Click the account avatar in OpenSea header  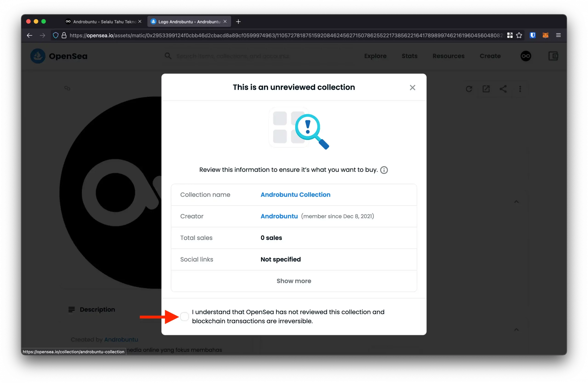tap(526, 56)
